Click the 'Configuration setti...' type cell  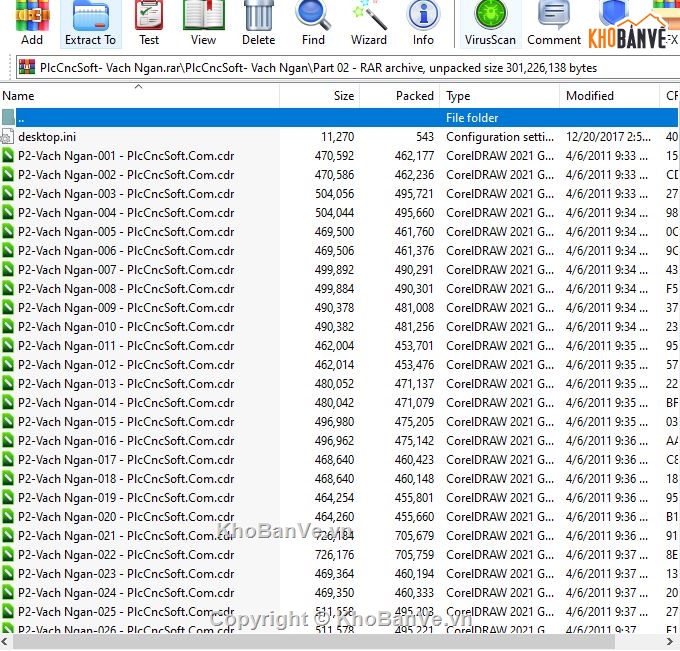pos(500,137)
